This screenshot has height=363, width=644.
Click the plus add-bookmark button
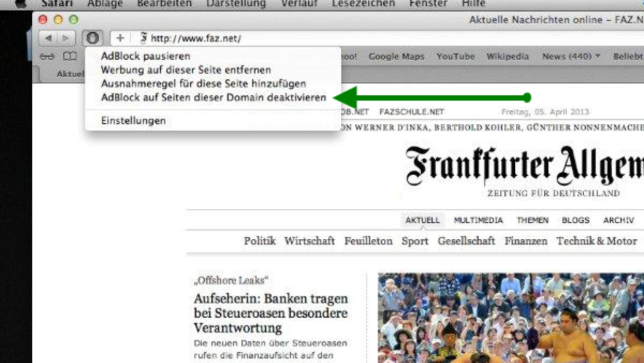[x=120, y=38]
